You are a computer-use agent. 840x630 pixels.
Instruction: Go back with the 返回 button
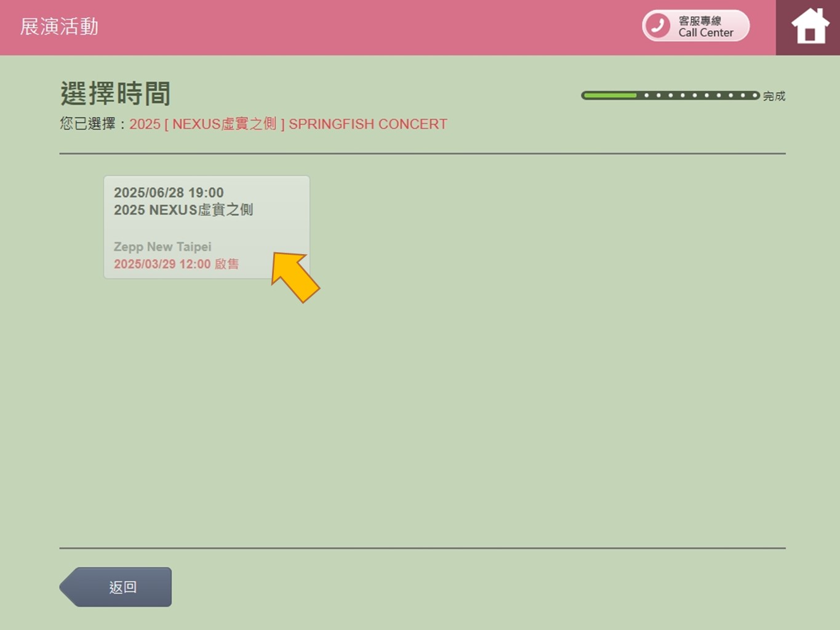[116, 587]
